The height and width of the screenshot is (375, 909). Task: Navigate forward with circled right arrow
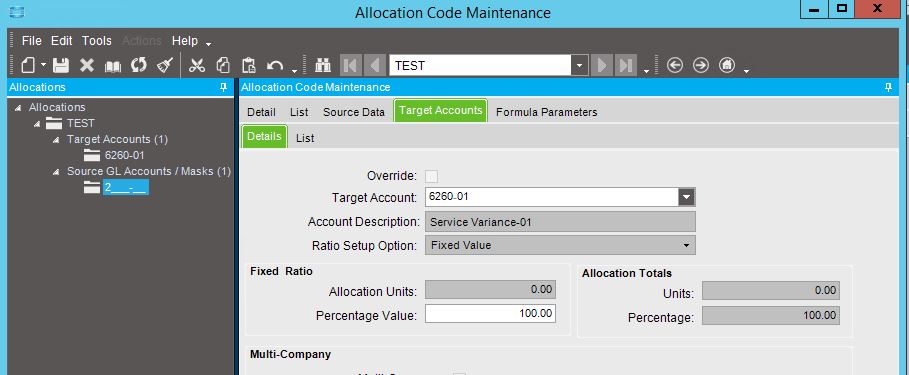tap(701, 65)
